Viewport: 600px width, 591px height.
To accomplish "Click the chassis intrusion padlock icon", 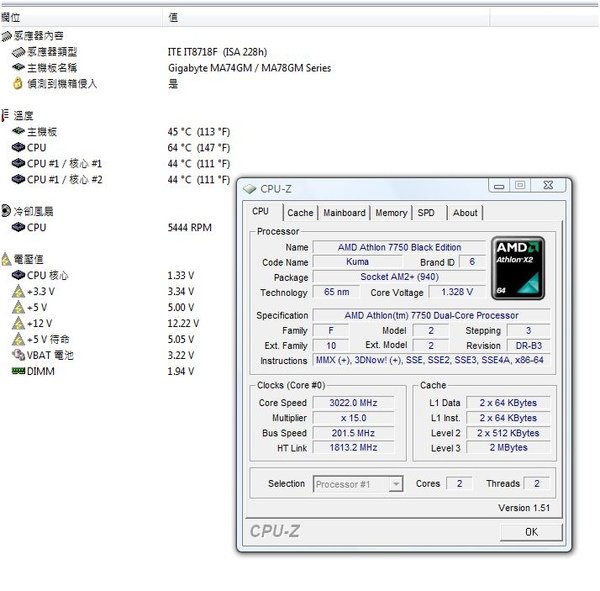I will pyautogui.click(x=18, y=83).
